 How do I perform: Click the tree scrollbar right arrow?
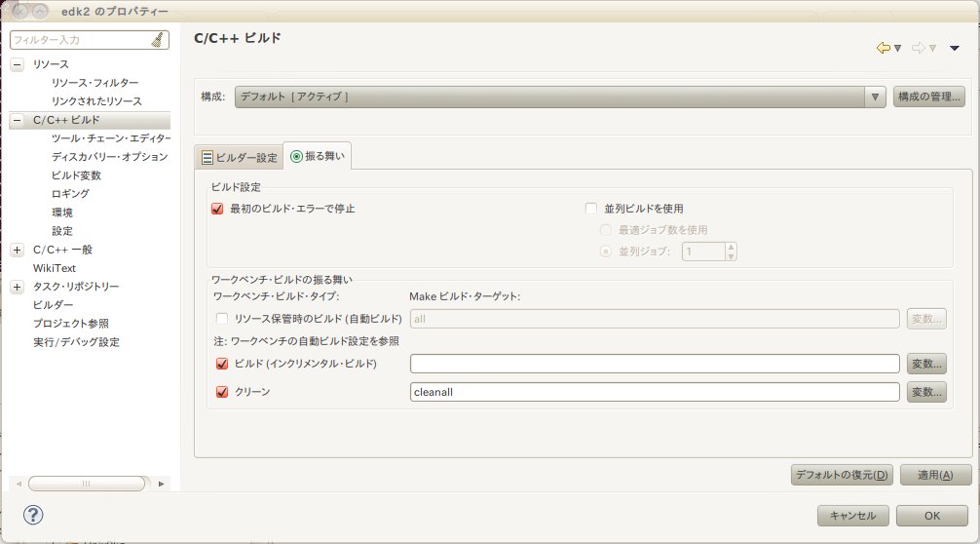(x=161, y=484)
